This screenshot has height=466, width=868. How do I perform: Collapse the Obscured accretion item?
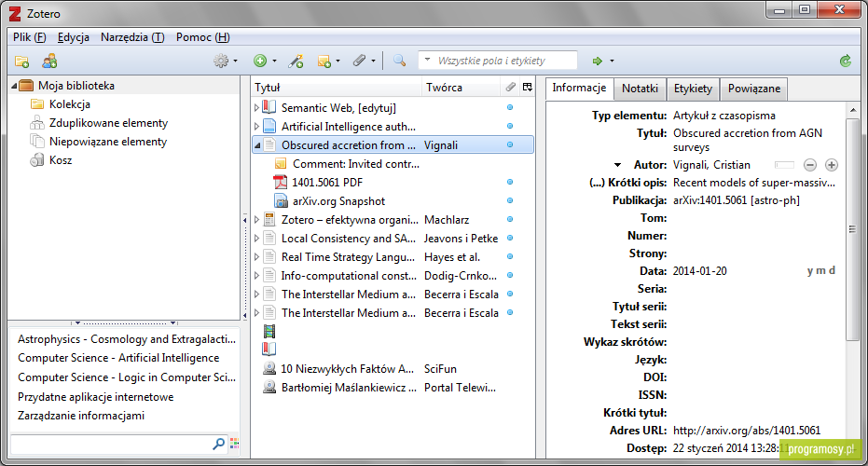click(x=257, y=145)
